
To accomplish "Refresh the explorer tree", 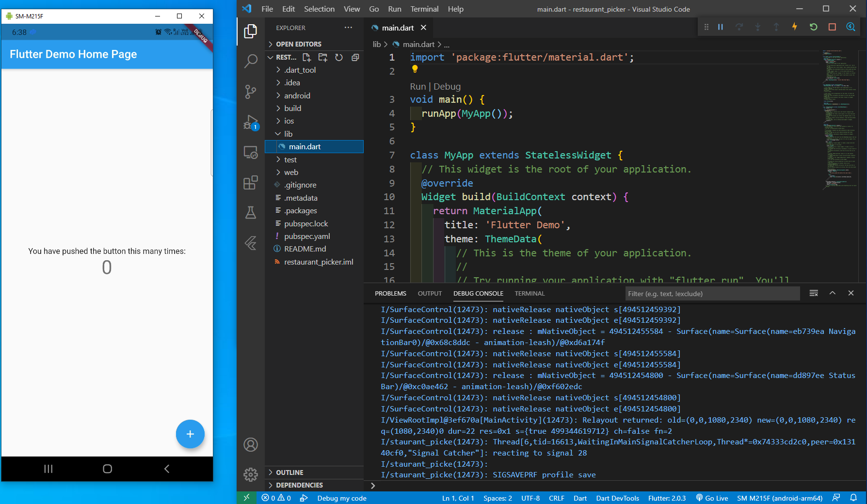I will point(339,57).
